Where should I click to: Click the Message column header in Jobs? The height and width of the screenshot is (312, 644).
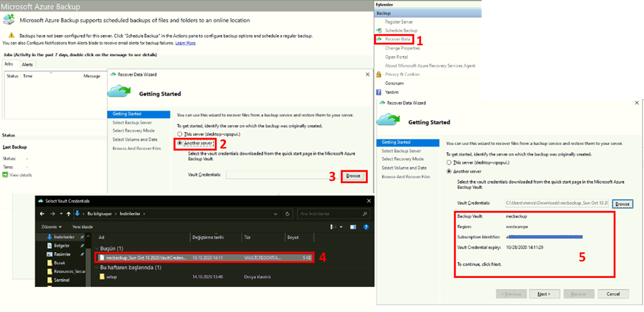(x=92, y=76)
